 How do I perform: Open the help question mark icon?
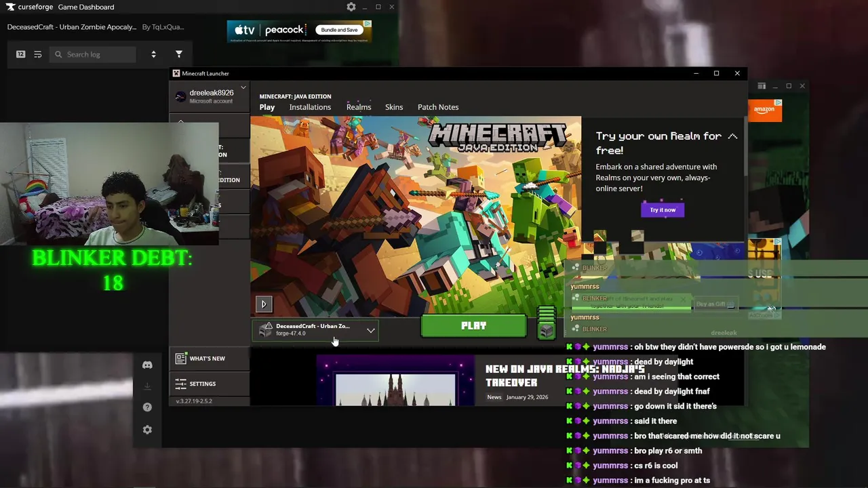(x=147, y=407)
